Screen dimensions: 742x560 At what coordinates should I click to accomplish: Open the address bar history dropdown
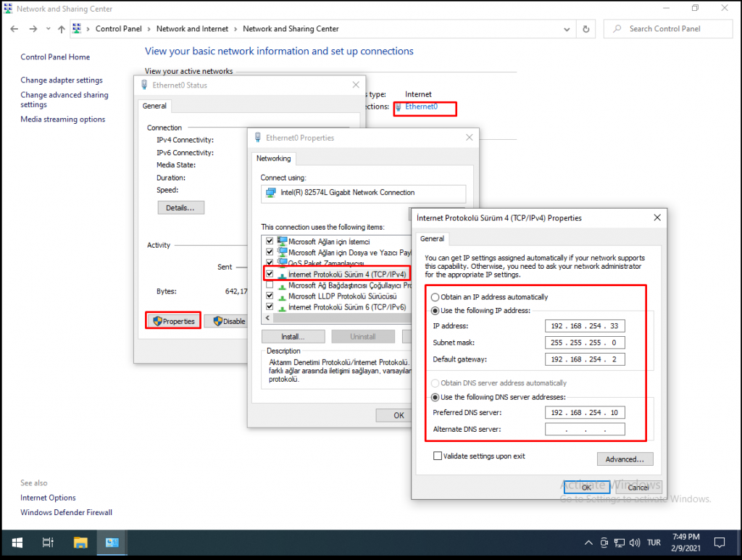coord(567,28)
